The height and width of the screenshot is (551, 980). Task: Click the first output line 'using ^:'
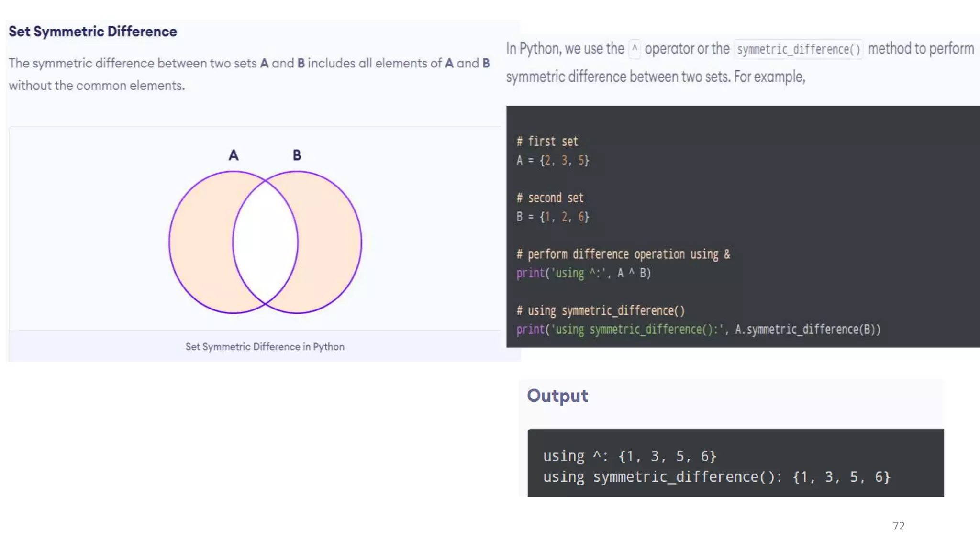coord(629,456)
